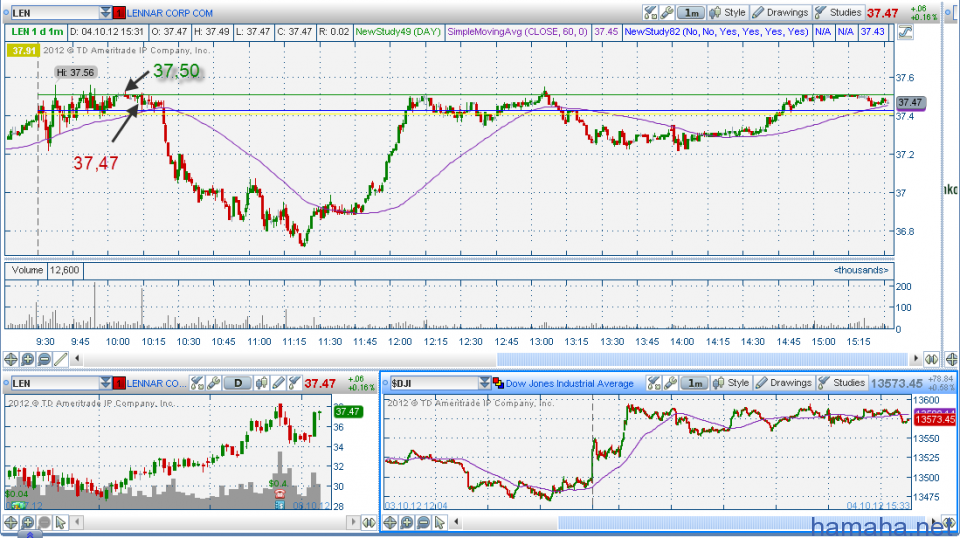The height and width of the screenshot is (538, 960).
Task: Click red alert icon in lower-left LEN chart header
Action: (119, 383)
